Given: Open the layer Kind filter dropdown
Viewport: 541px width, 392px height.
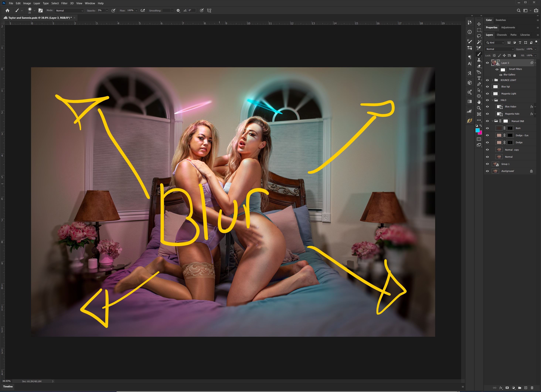Looking at the screenshot, I should (x=495, y=43).
